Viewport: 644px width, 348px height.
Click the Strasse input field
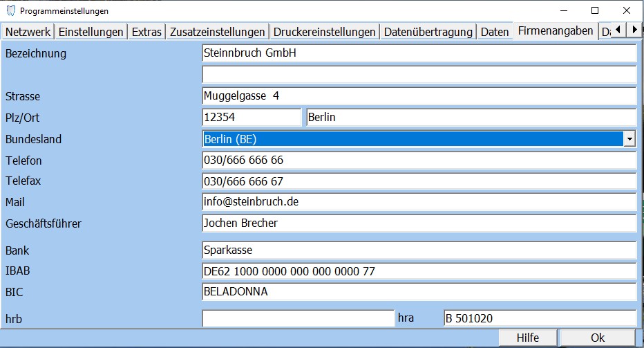(x=418, y=96)
